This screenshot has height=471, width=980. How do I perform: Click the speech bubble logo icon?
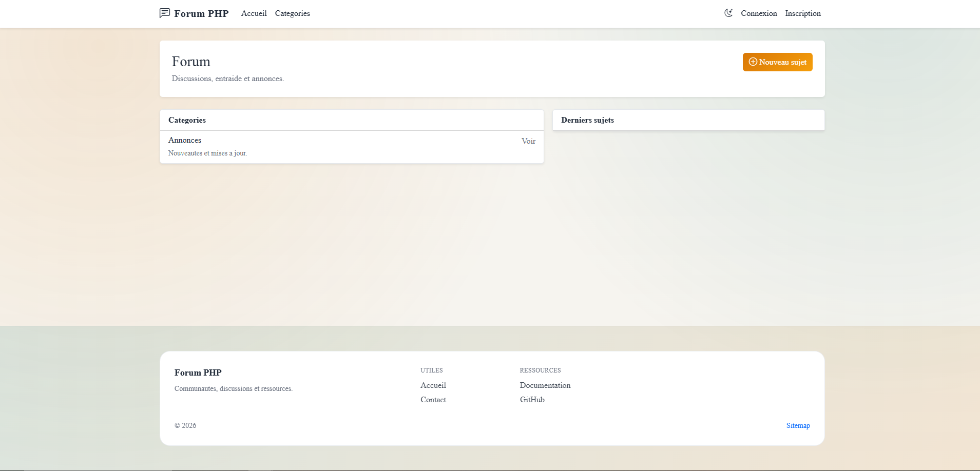164,13
